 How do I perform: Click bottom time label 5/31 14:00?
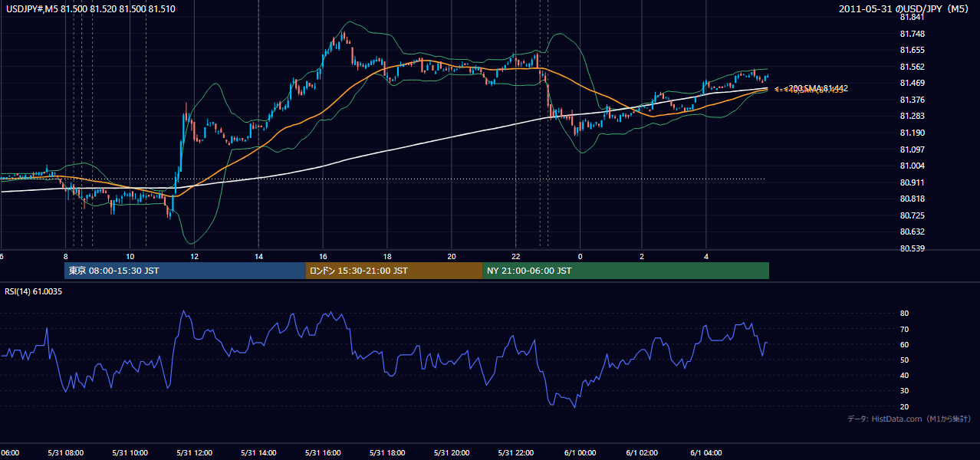(x=258, y=453)
